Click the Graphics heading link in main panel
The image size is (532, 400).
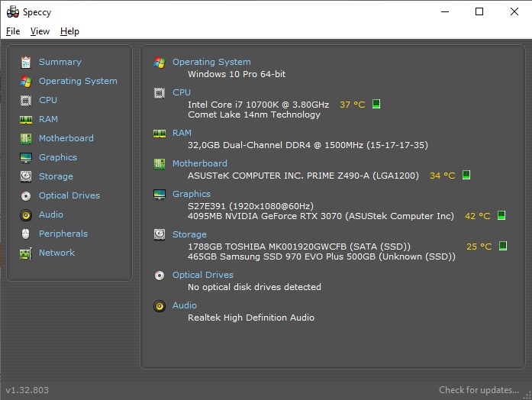coord(192,194)
